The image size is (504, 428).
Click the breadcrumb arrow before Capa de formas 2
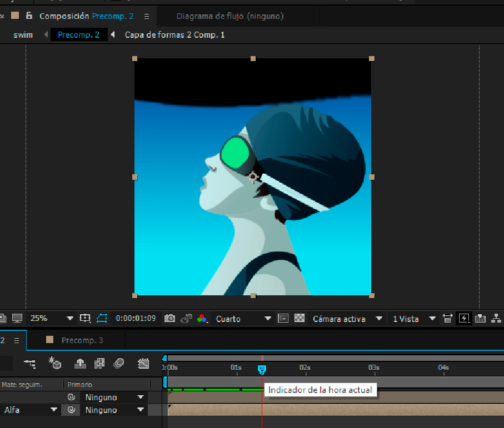(x=112, y=34)
